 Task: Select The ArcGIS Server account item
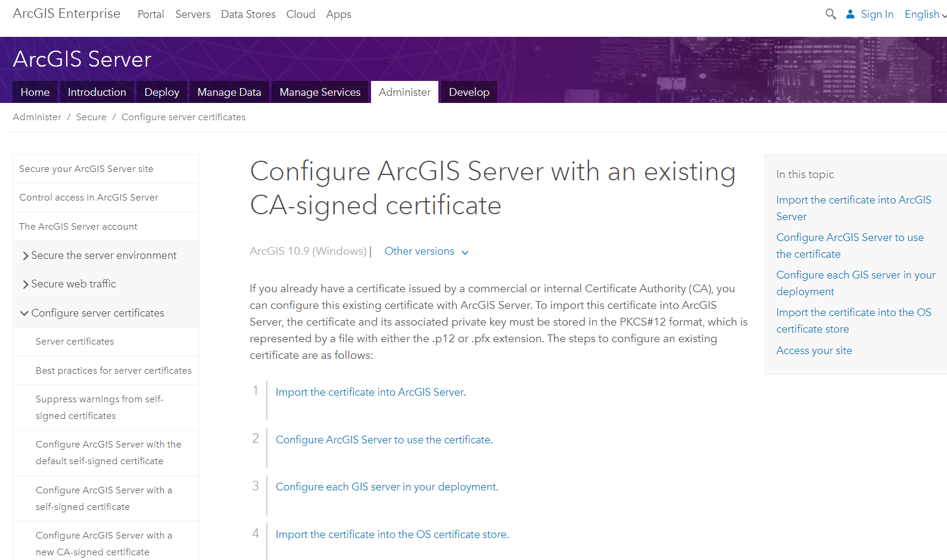pos(78,227)
